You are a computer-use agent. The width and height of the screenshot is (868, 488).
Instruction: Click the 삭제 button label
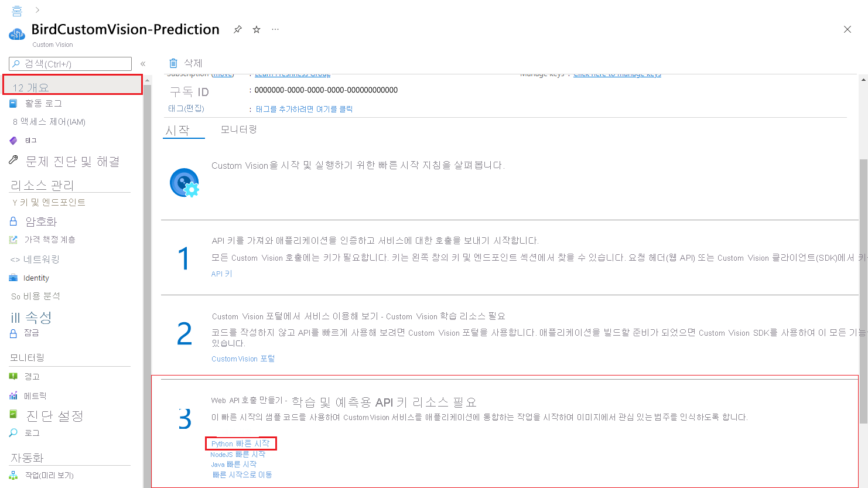tap(193, 63)
